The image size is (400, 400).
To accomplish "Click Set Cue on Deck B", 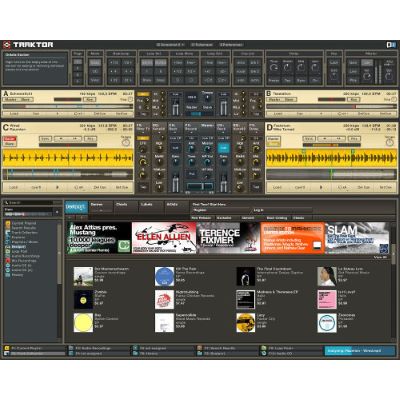I will pyautogui.click(x=386, y=114).
